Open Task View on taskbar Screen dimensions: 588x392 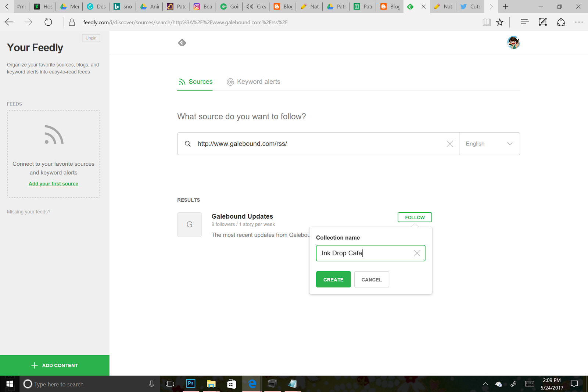170,384
